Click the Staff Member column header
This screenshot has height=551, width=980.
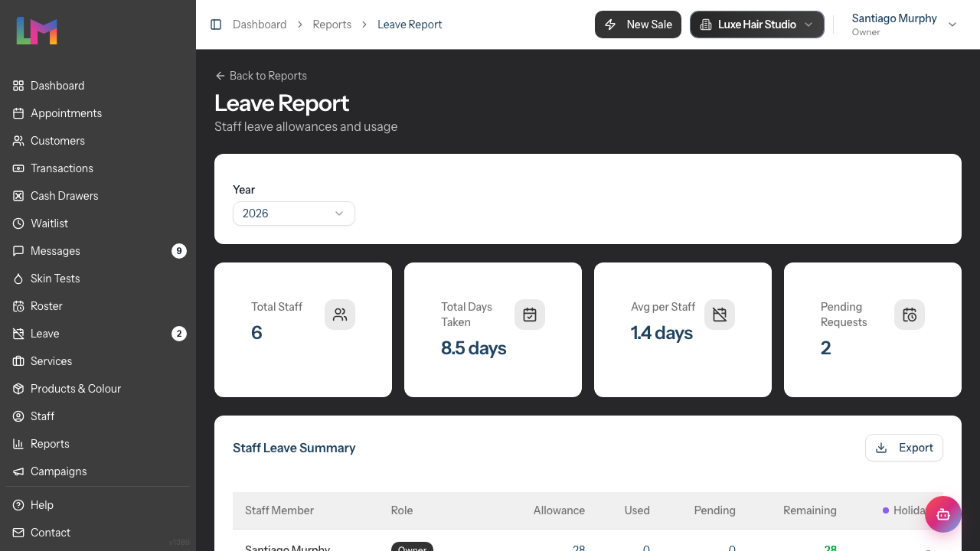[279, 510]
